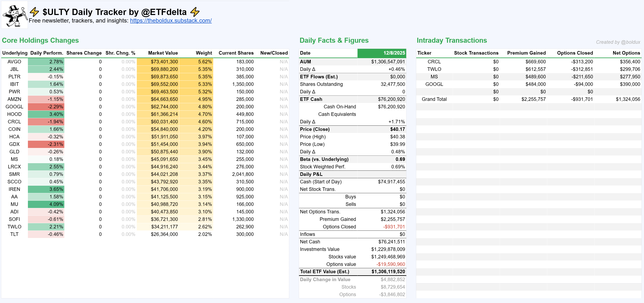Click the Beta (vs. Underlying) label
Screen dimensions: 644x303
324,159
